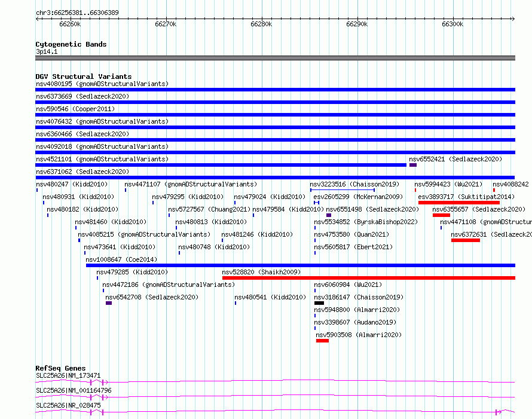Open the nsv6371062 (Sedlazeck2020) label
This screenshot has width=532, height=419.
point(82,172)
